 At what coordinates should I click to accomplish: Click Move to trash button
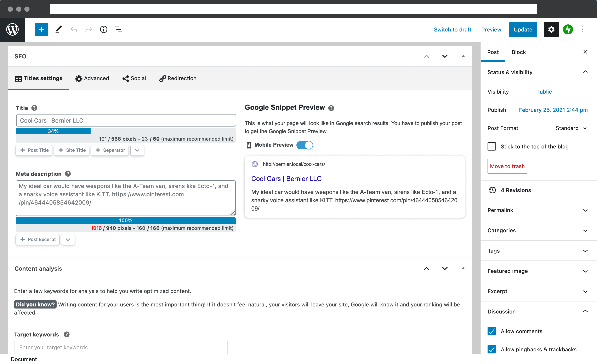click(507, 166)
